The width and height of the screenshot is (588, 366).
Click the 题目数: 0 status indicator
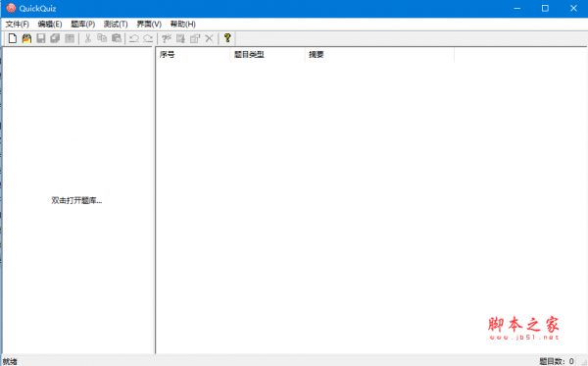coord(557,361)
